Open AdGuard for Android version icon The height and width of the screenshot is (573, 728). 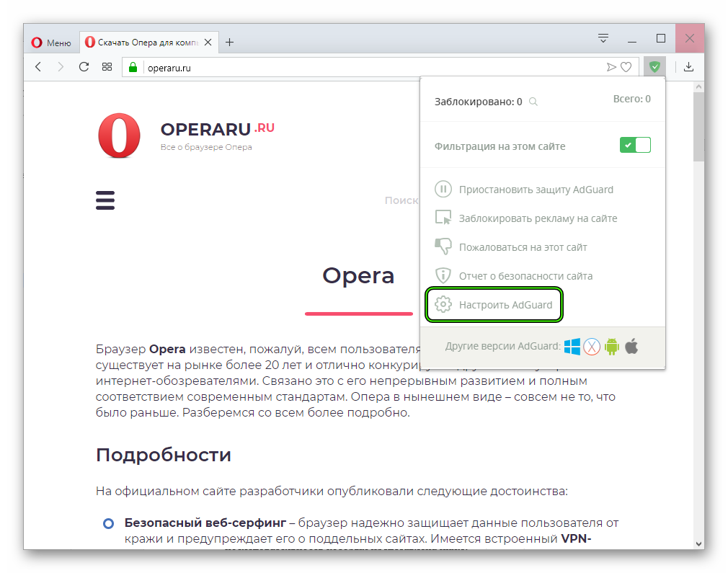[612, 347]
